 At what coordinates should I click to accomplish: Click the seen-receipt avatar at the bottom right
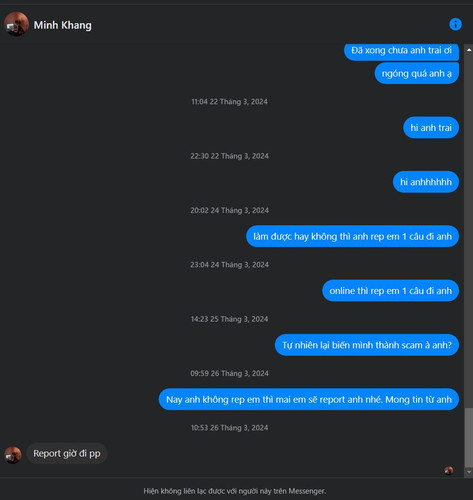pos(449,470)
